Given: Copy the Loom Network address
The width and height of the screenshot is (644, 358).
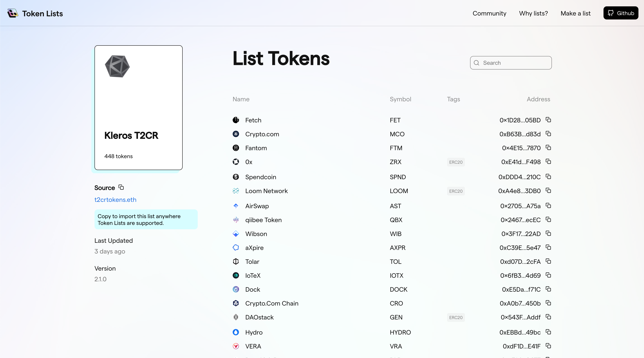Looking at the screenshot, I should point(548,191).
